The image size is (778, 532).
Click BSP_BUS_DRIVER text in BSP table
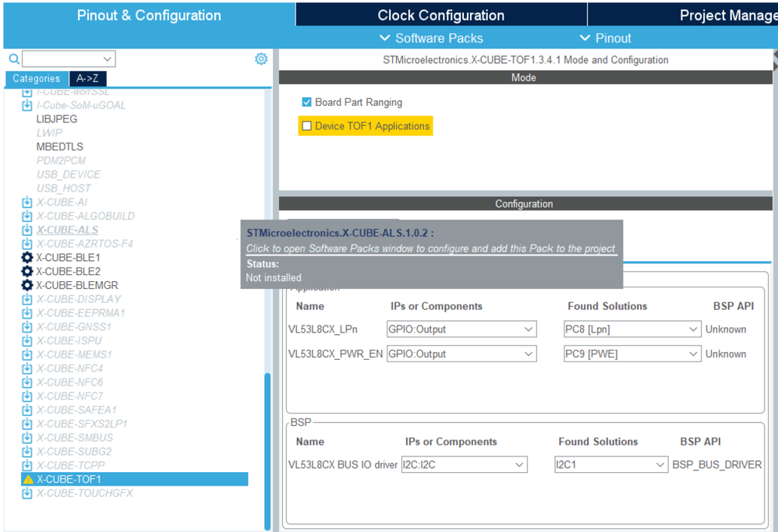click(717, 464)
